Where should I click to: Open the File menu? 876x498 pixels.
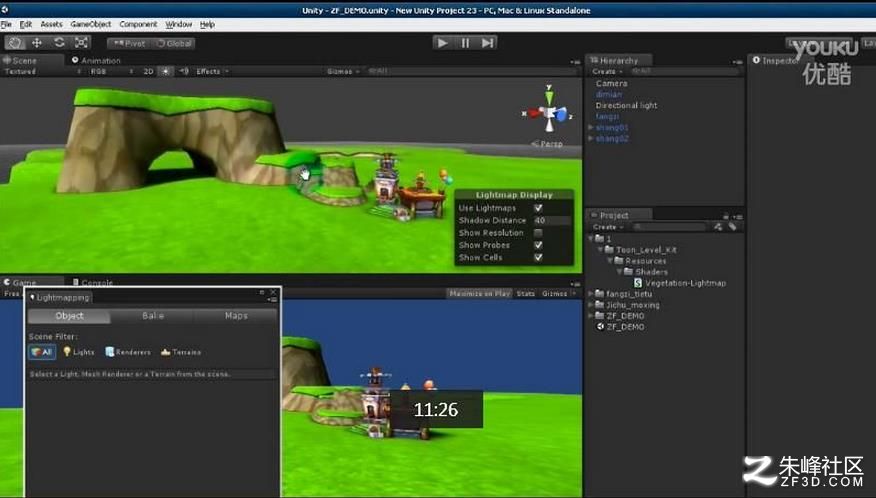pyautogui.click(x=6, y=25)
